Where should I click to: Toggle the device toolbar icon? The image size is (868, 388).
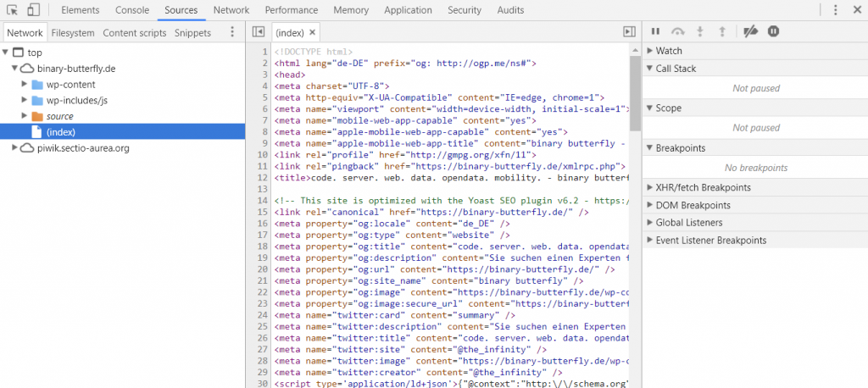(33, 10)
